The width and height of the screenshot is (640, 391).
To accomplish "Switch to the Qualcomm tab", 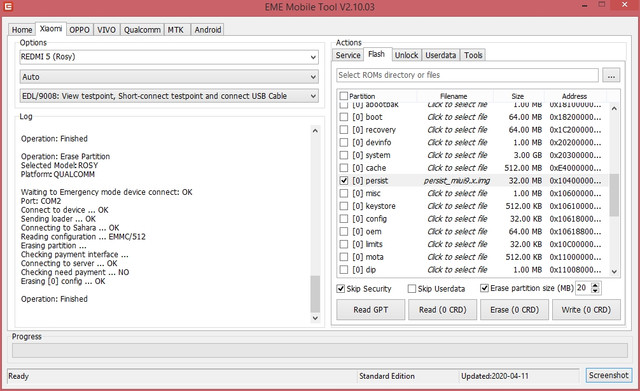I will click(x=142, y=30).
